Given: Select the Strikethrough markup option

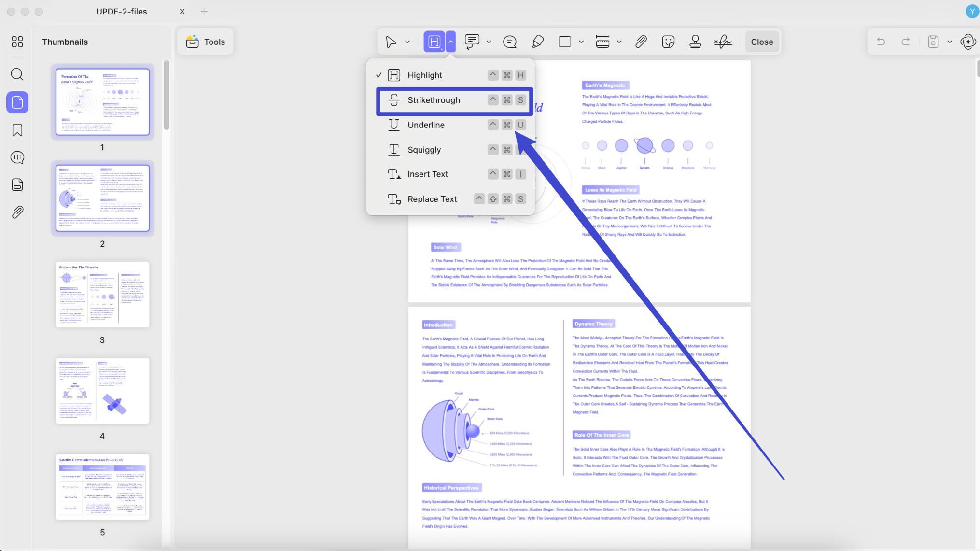Looking at the screenshot, I should click(454, 100).
